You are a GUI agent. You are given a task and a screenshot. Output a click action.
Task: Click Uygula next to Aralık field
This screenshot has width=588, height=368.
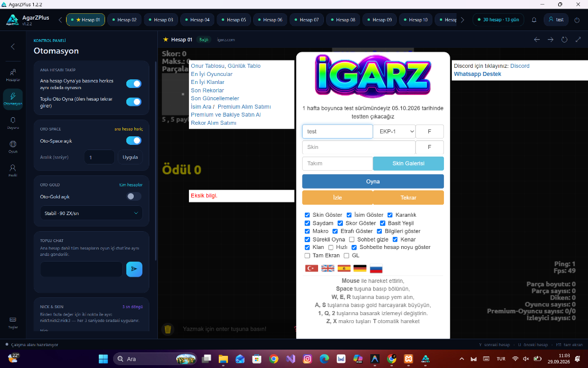click(x=130, y=157)
